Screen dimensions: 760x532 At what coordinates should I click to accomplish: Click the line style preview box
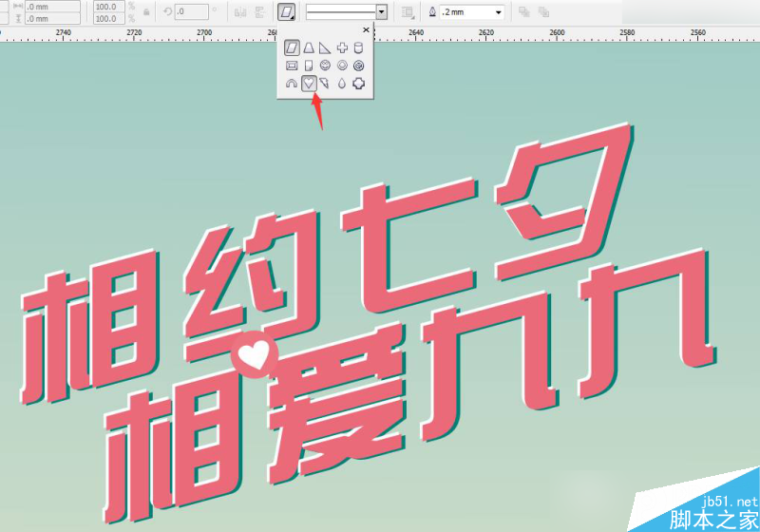click(x=341, y=12)
